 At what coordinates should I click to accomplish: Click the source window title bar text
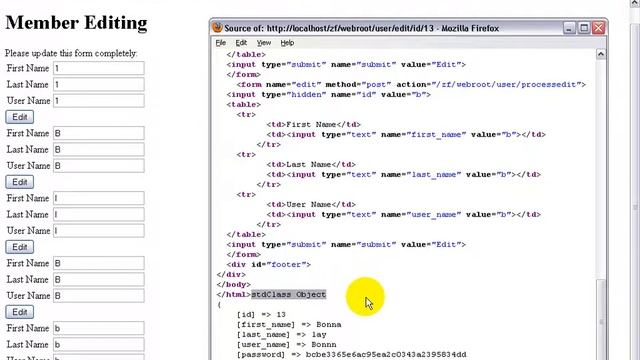point(362,28)
